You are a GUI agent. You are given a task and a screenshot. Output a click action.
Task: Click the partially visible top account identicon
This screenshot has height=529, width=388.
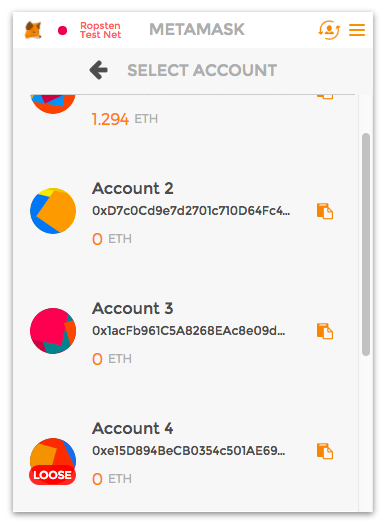point(53,104)
